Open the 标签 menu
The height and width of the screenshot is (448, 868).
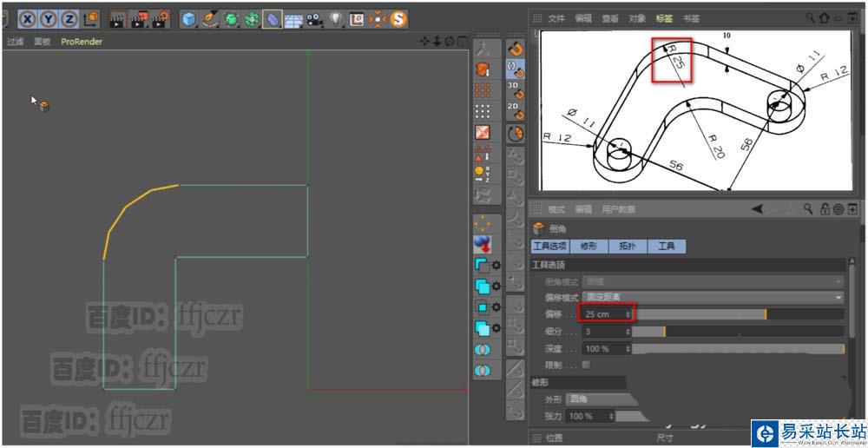664,18
